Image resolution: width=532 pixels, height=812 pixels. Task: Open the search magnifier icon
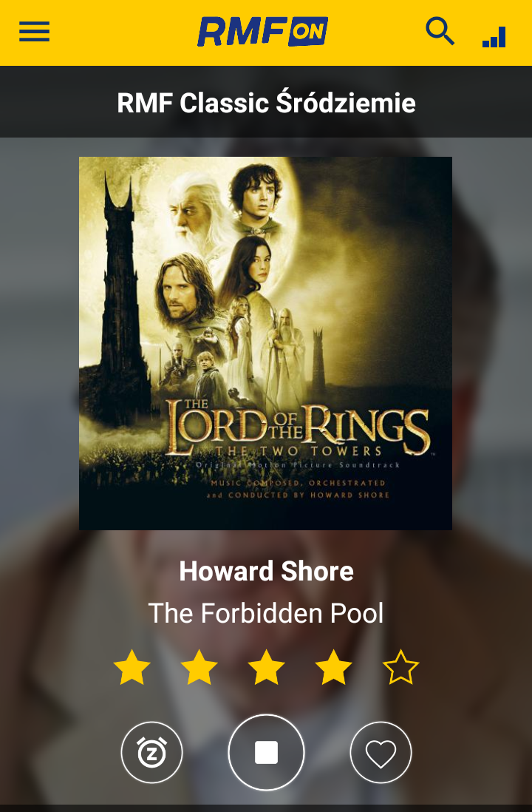440,31
